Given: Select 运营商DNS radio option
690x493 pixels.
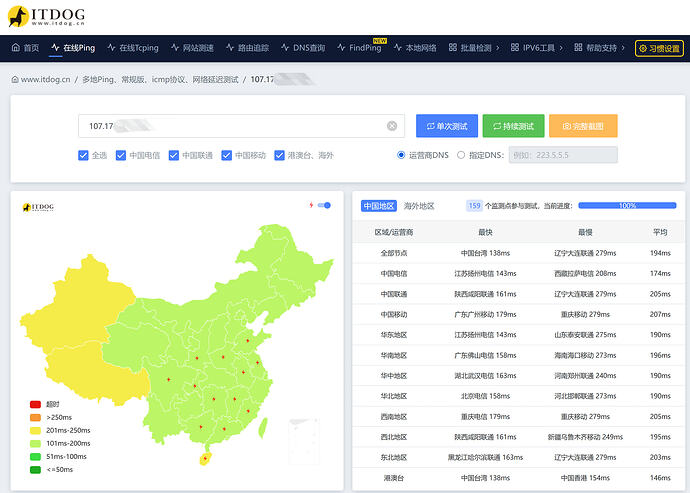Looking at the screenshot, I should [x=401, y=155].
